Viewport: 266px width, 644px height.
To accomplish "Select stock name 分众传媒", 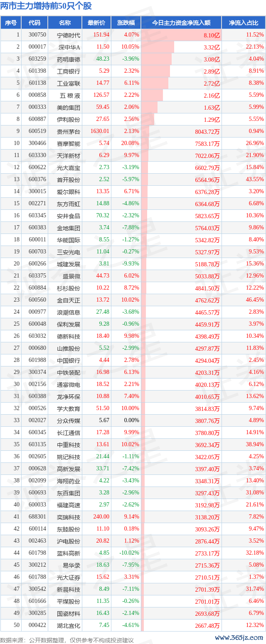I will tap(69, 421).
